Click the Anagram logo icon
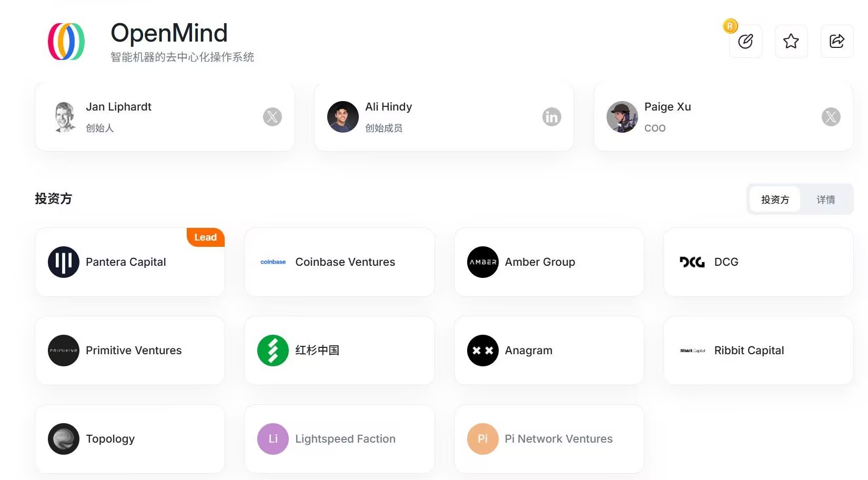This screenshot has width=868, height=480. 482,350
